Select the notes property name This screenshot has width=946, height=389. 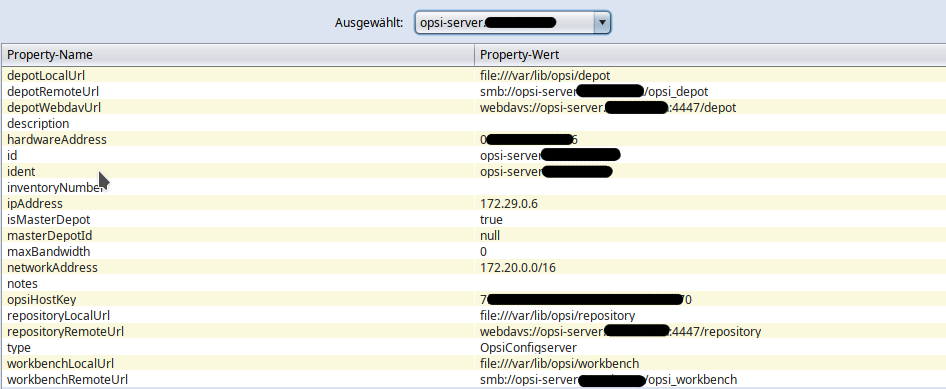pyautogui.click(x=22, y=283)
